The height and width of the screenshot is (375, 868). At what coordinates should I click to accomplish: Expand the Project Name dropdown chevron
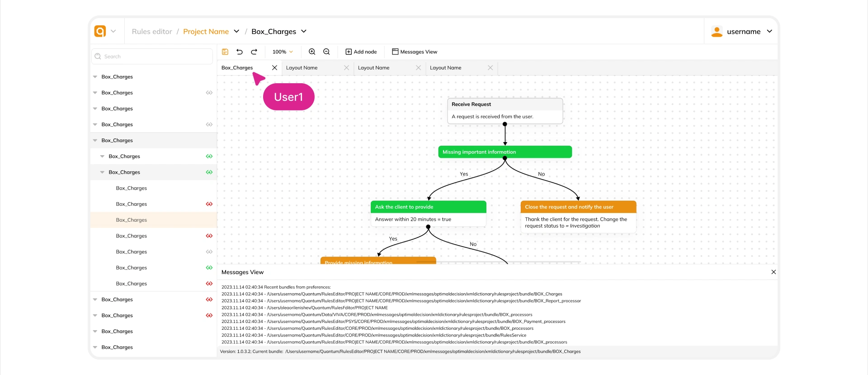tap(236, 31)
